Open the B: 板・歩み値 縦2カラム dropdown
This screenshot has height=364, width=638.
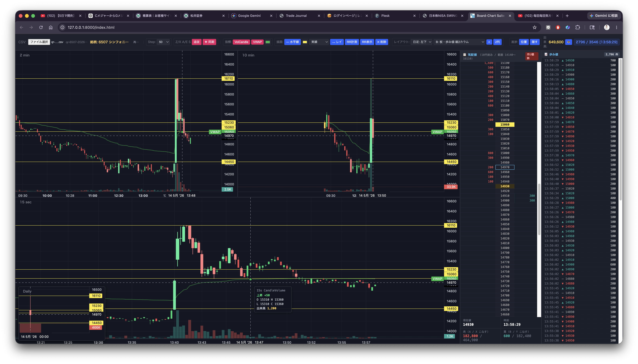point(460,42)
